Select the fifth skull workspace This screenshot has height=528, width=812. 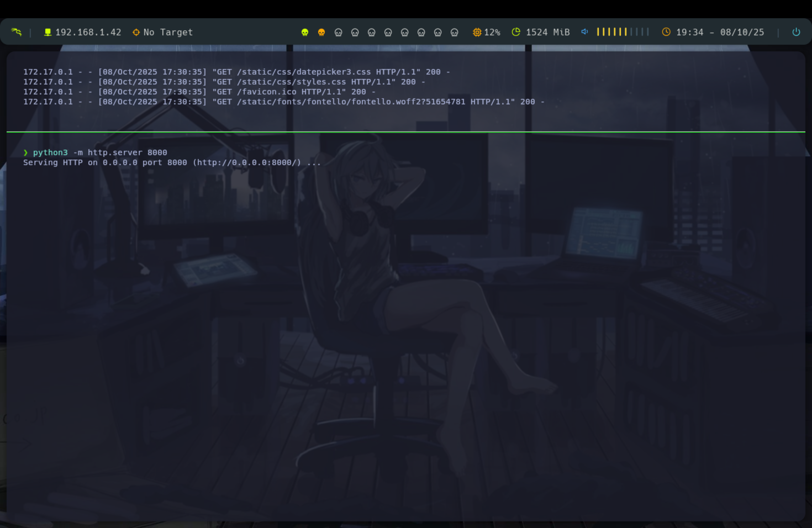(x=371, y=32)
